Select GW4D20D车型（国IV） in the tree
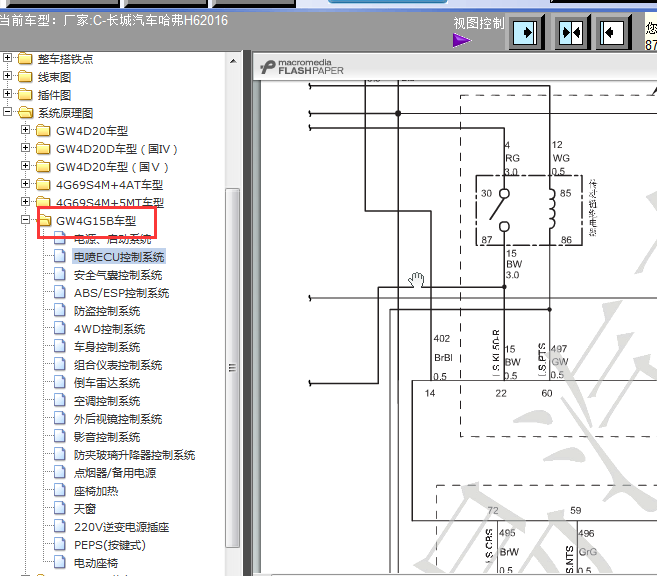Image resolution: width=657 pixels, height=576 pixels. pyautogui.click(x=117, y=149)
